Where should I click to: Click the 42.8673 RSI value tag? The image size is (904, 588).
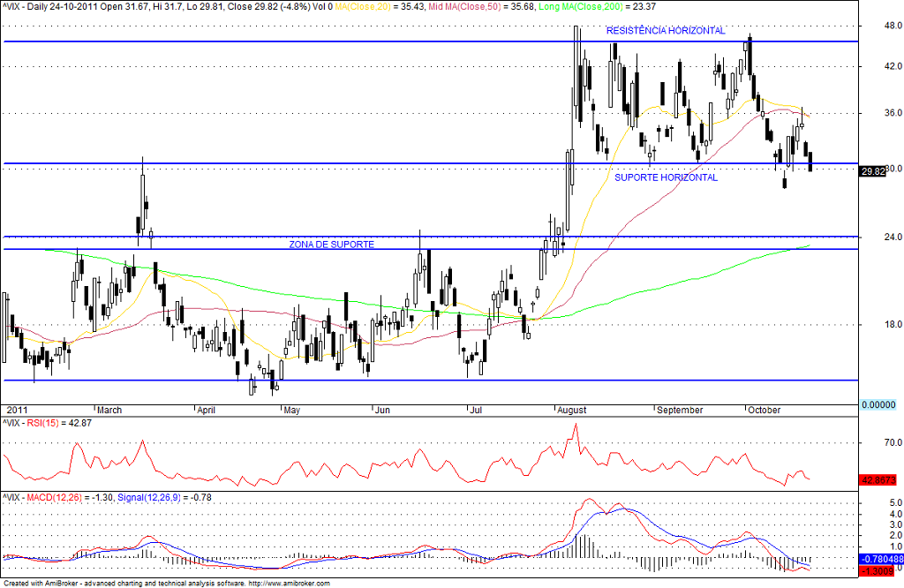(x=878, y=480)
